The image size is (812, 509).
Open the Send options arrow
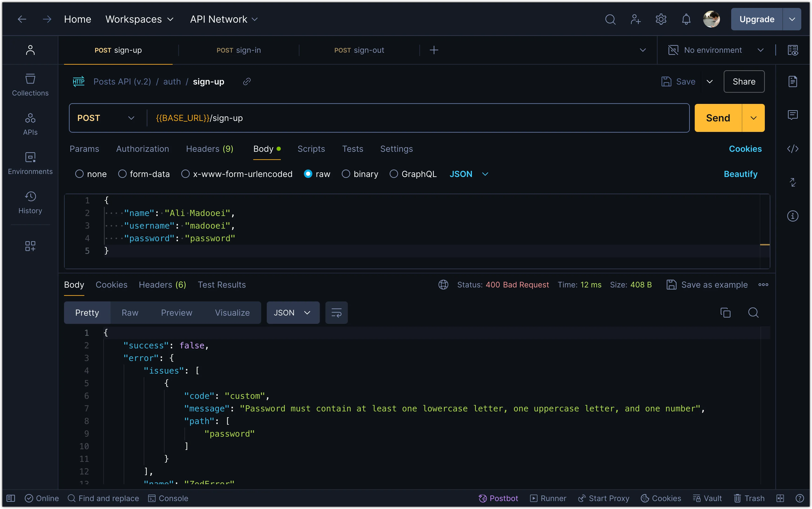pos(753,118)
